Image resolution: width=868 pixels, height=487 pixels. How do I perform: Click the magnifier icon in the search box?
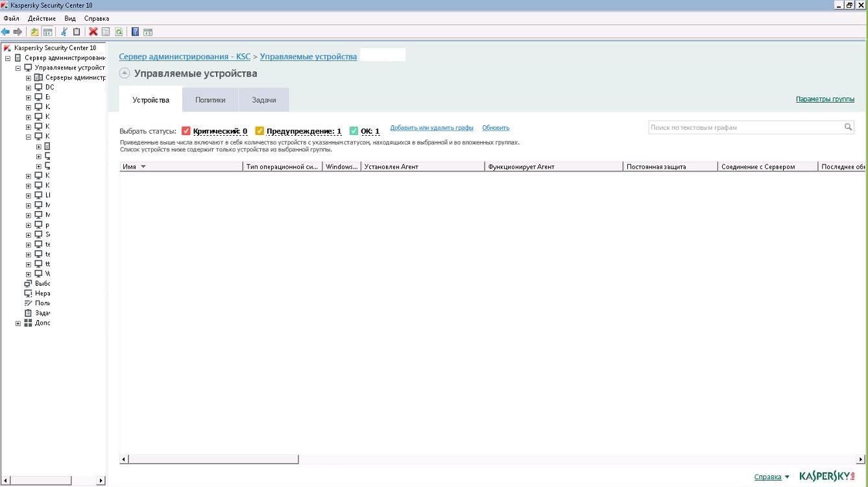tap(848, 127)
